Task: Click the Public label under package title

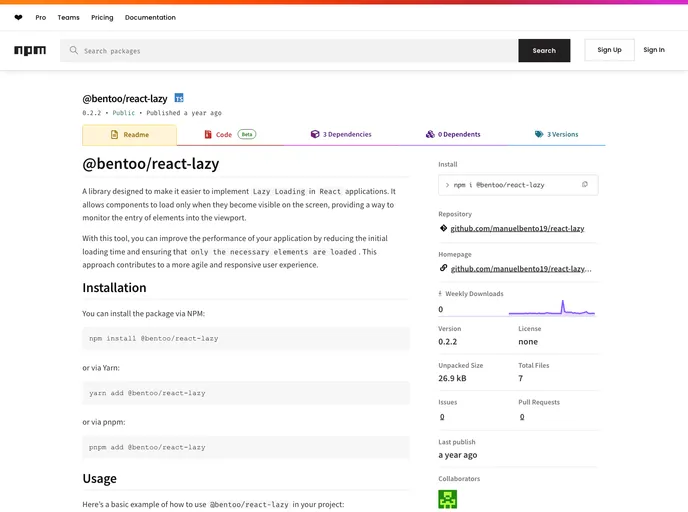Action: 124,113
